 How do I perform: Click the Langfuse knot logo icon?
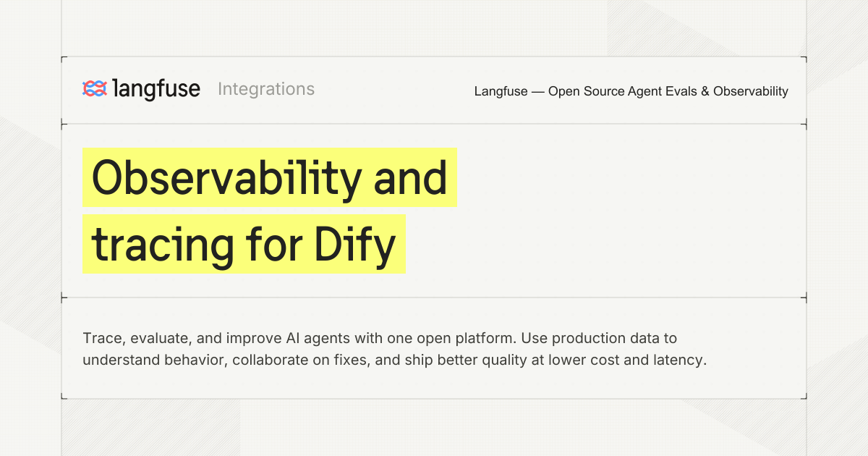pyautogui.click(x=94, y=89)
